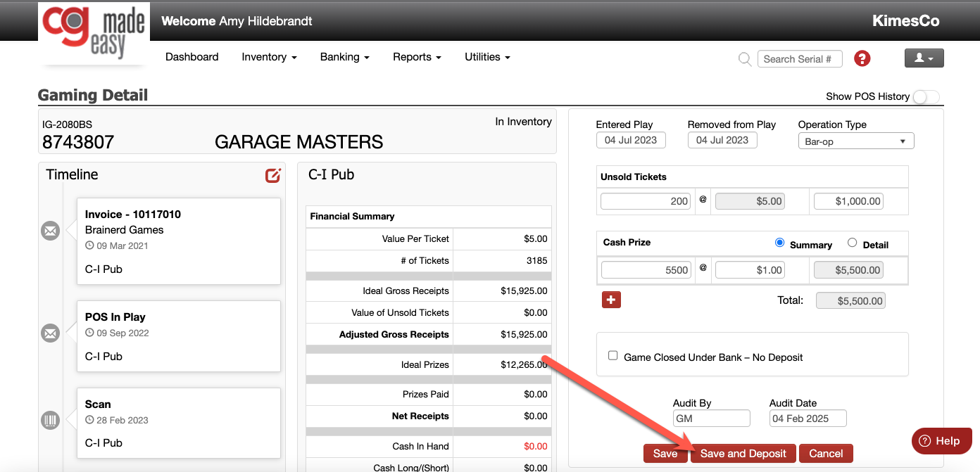980x472 pixels.
Task: Click the unsold ticket price $5.00 field
Action: pos(750,201)
